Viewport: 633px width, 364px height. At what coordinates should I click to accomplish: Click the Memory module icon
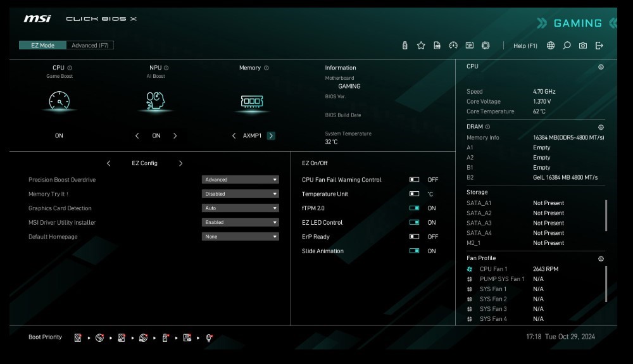click(252, 101)
